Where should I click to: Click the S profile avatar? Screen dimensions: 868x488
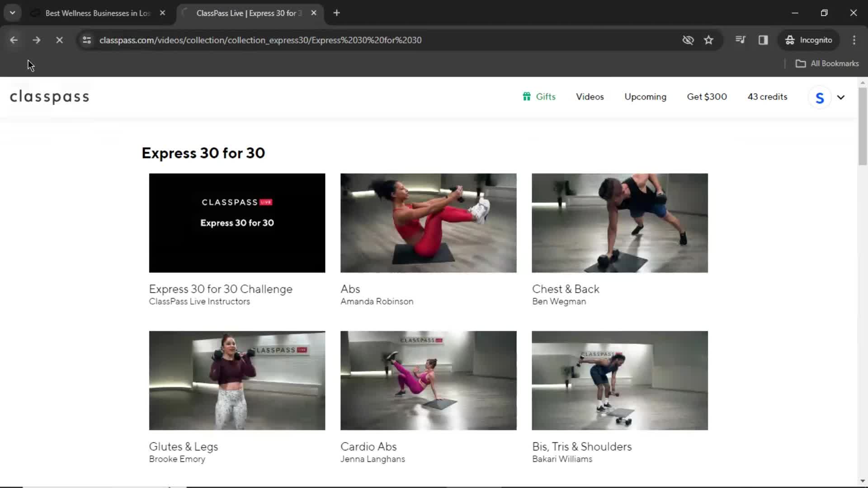(819, 98)
